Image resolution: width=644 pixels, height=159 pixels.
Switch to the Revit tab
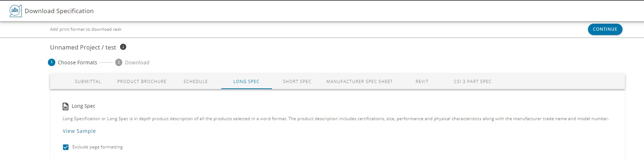[422, 82]
